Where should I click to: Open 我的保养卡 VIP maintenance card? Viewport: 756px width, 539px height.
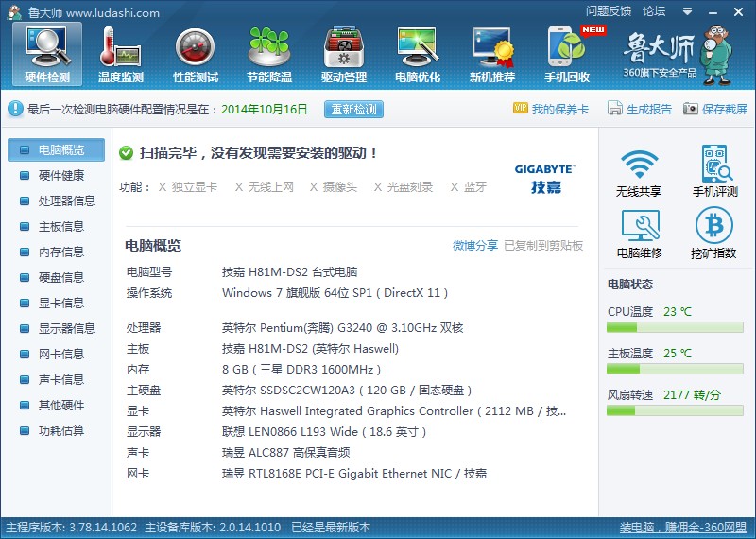tap(551, 109)
